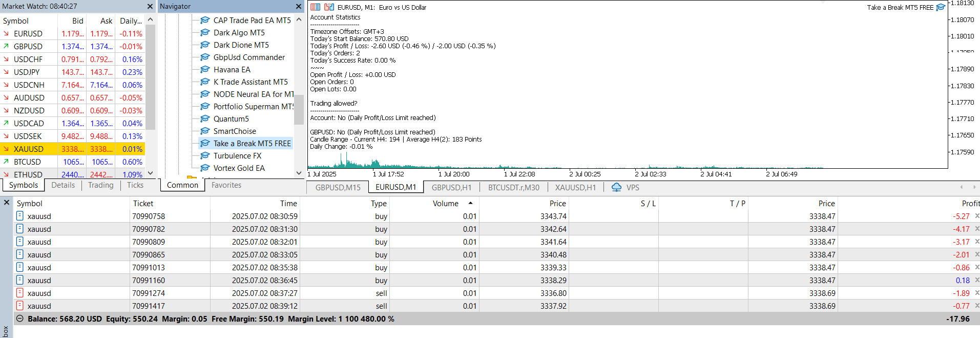Click the red sell order icon for ticket 70991274
This screenshot has height=338, width=980.
tap(20, 293)
